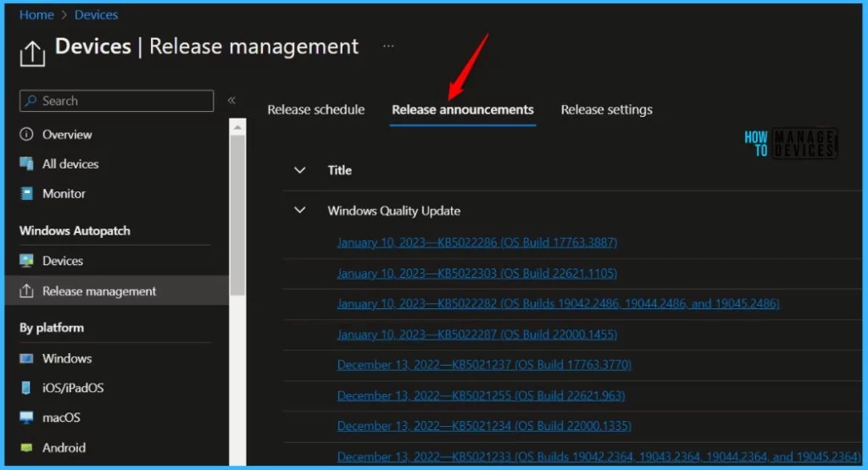This screenshot has height=470, width=868.
Task: Click the Windows Quality Update row label
Action: pos(393,211)
